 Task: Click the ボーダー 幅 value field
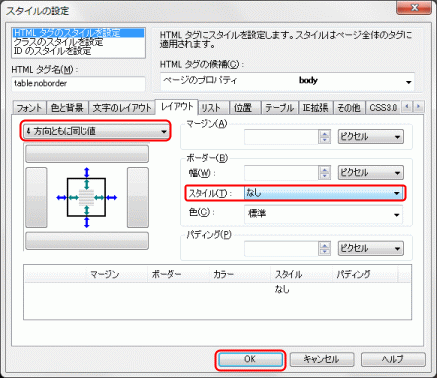pyautogui.click(x=281, y=173)
